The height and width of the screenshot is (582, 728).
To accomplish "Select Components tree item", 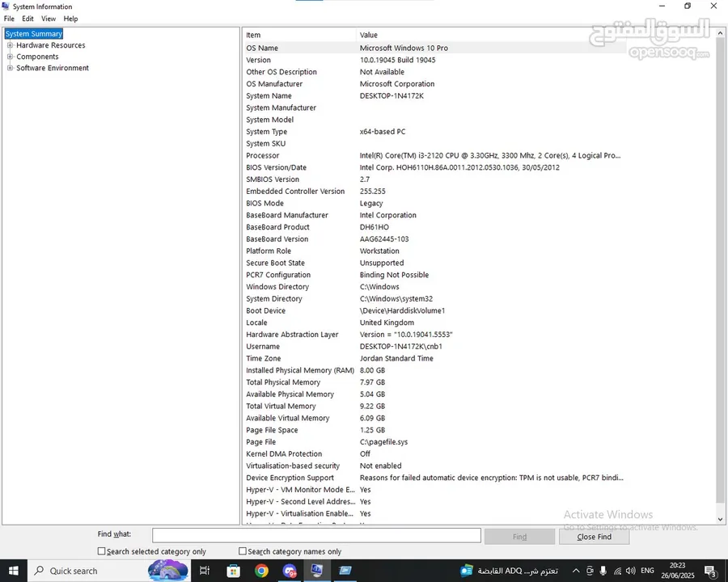I will tap(37, 56).
